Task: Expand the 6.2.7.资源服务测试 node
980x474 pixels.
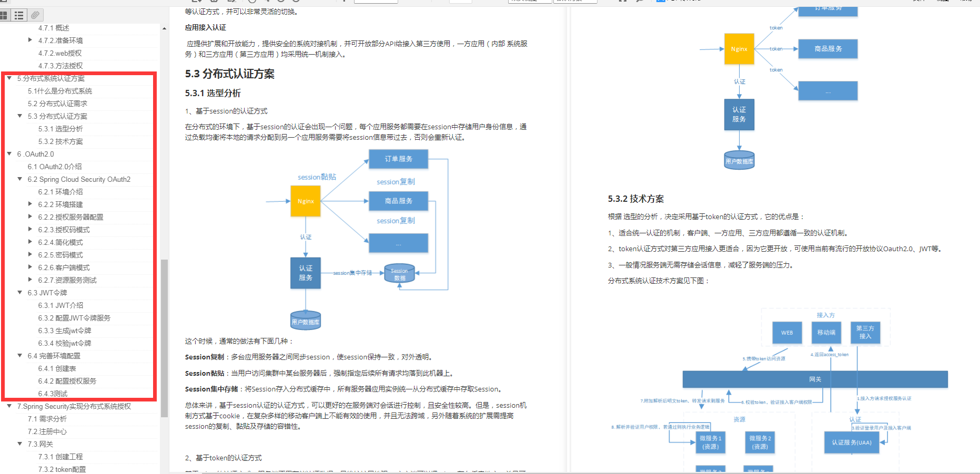Action: click(31, 280)
